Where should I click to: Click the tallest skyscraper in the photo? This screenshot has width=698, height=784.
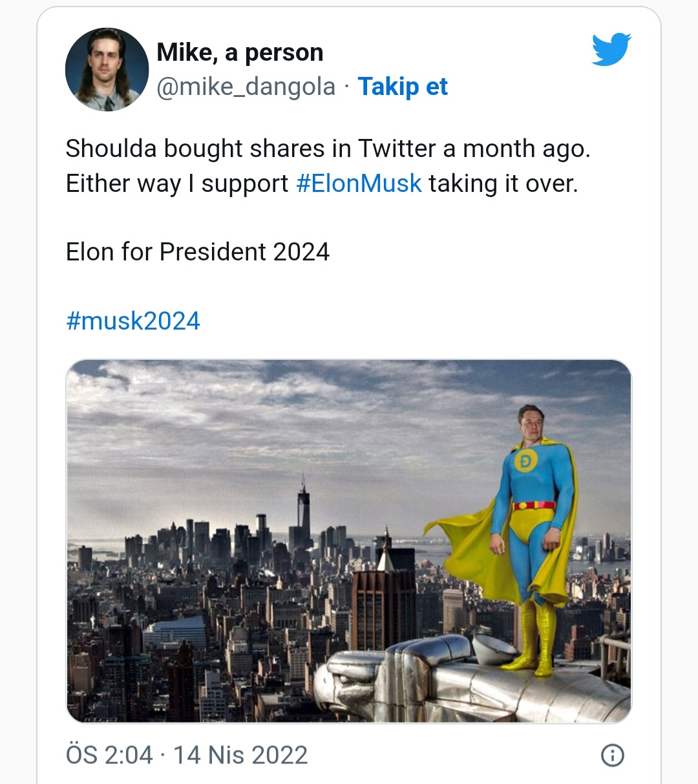303,511
